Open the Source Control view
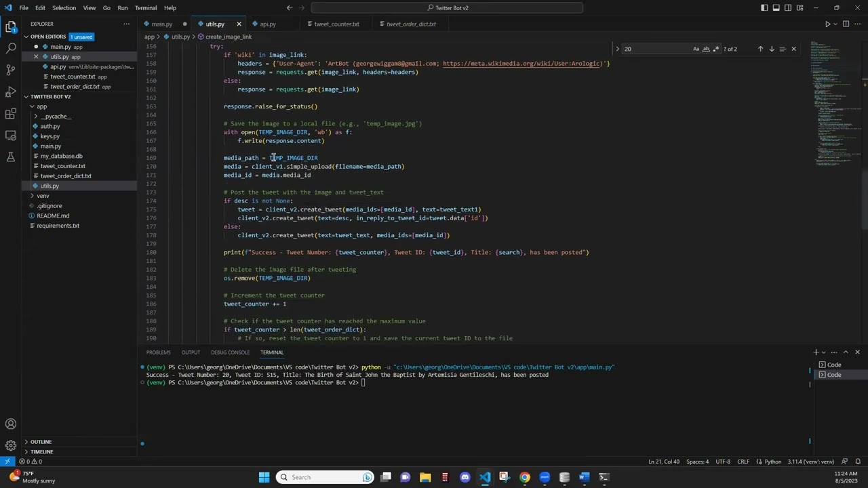The width and height of the screenshot is (868, 488). tap(11, 70)
